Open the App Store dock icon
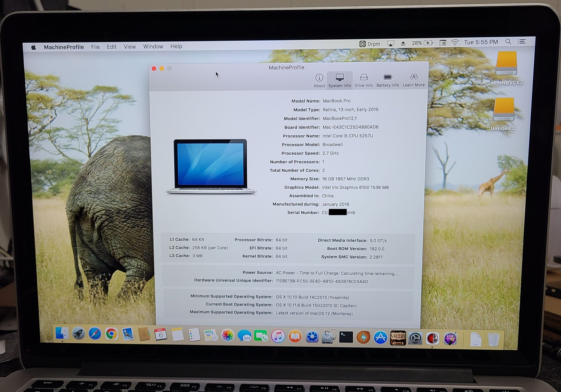Viewport: 561px width, 392px height. point(380,337)
